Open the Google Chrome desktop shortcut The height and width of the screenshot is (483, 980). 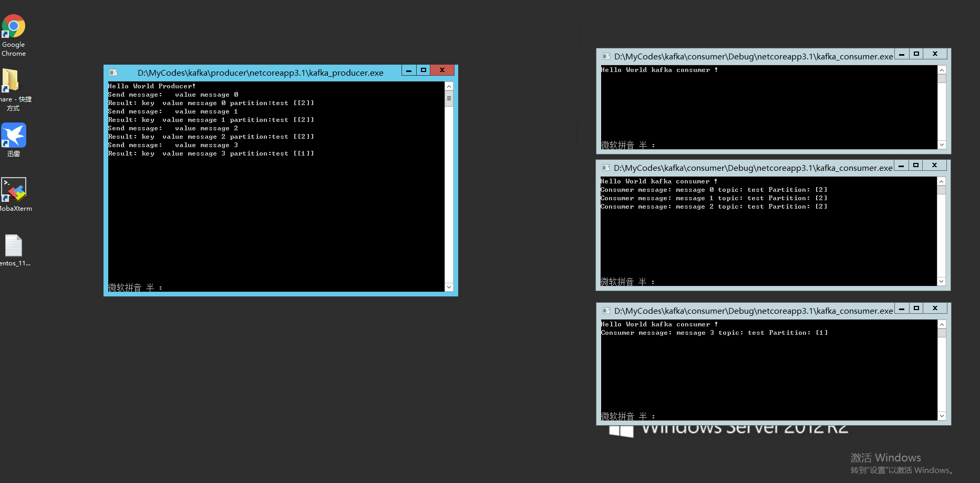pos(14,35)
